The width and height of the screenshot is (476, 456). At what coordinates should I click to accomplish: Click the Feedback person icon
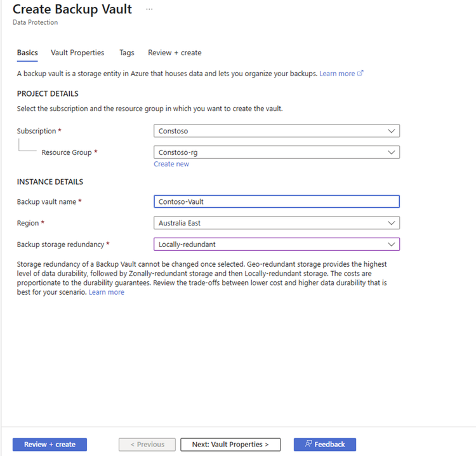(308, 444)
